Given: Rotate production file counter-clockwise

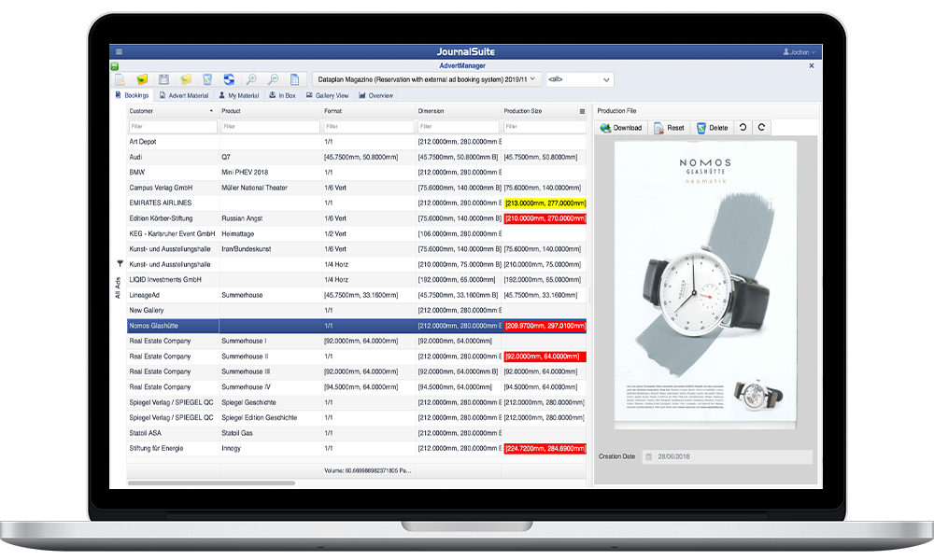Looking at the screenshot, I should pyautogui.click(x=743, y=127).
